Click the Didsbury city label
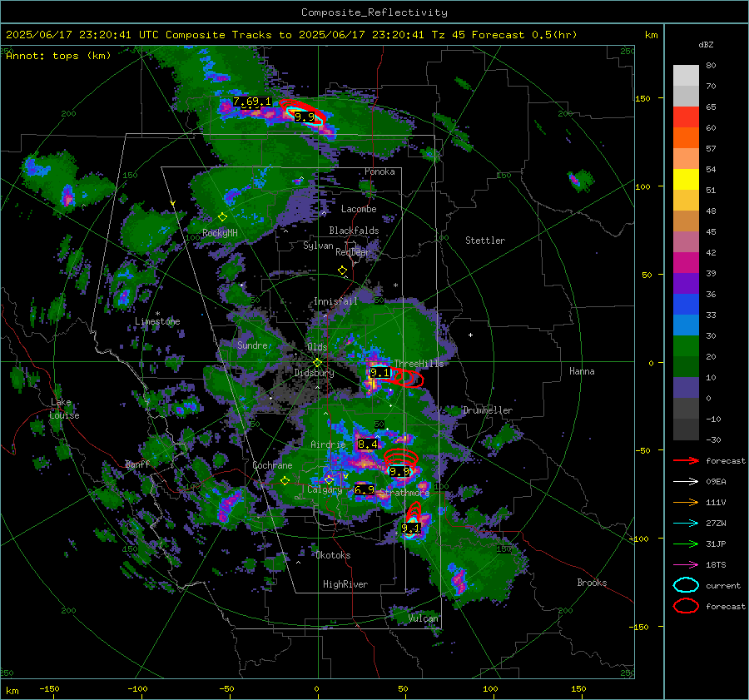The image size is (749, 700). click(314, 373)
